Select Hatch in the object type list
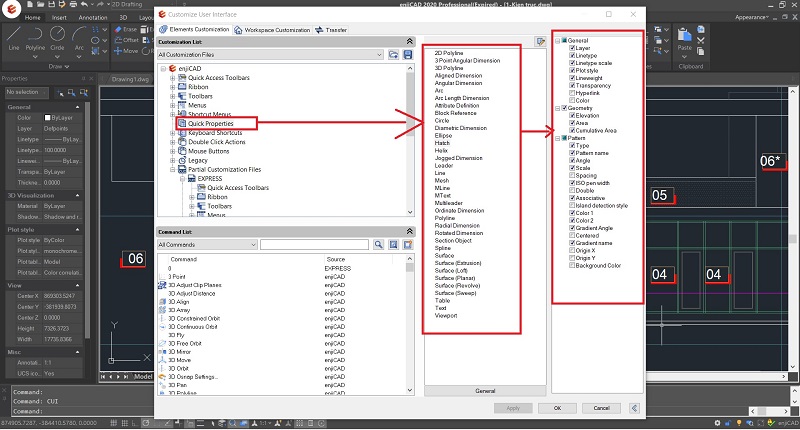 point(442,143)
